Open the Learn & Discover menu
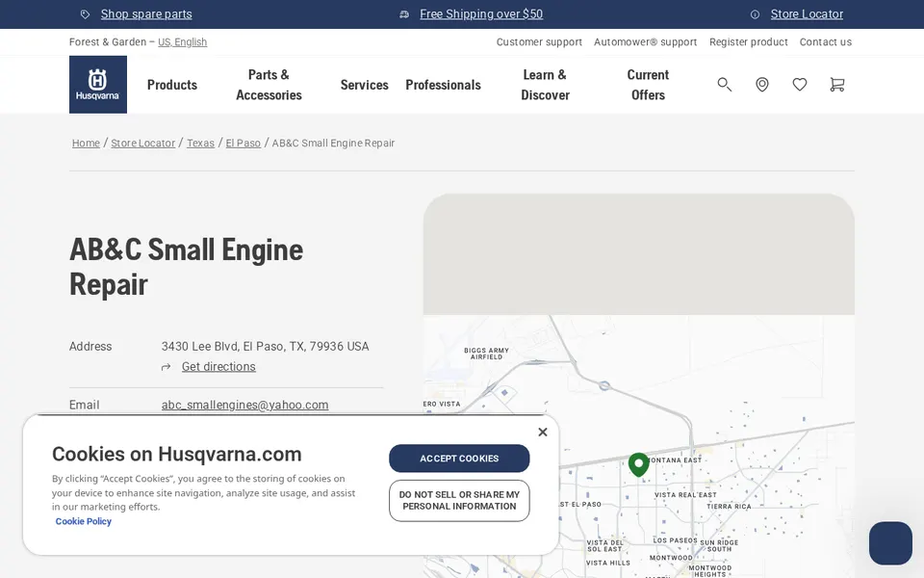Screen dimensions: 924x578 click(545, 85)
